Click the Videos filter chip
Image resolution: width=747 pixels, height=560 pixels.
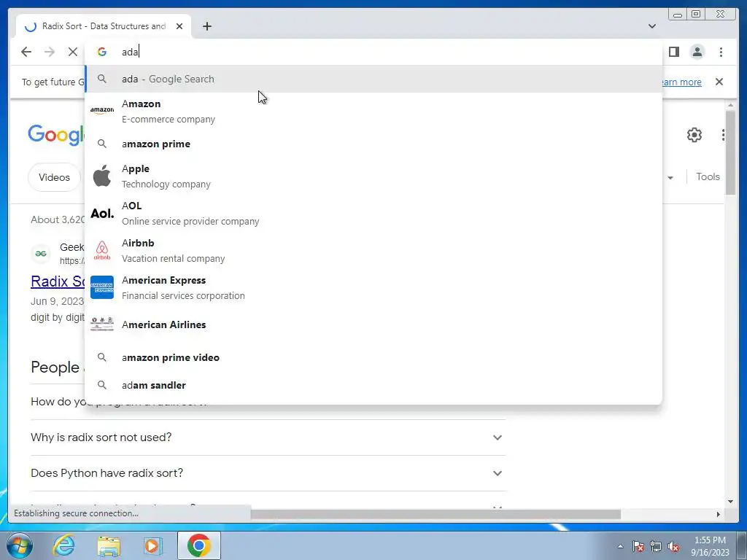point(54,177)
